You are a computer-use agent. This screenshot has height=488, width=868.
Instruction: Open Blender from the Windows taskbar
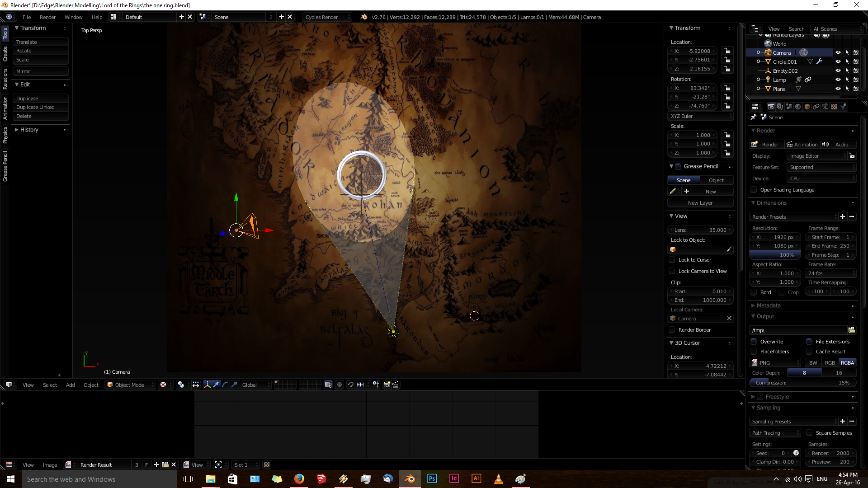pyautogui.click(x=410, y=479)
